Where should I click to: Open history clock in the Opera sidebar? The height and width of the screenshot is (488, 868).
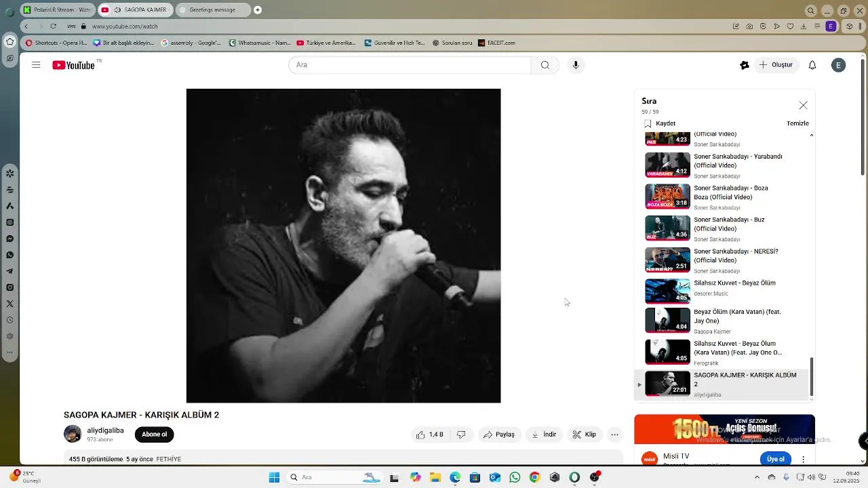[x=9, y=320]
